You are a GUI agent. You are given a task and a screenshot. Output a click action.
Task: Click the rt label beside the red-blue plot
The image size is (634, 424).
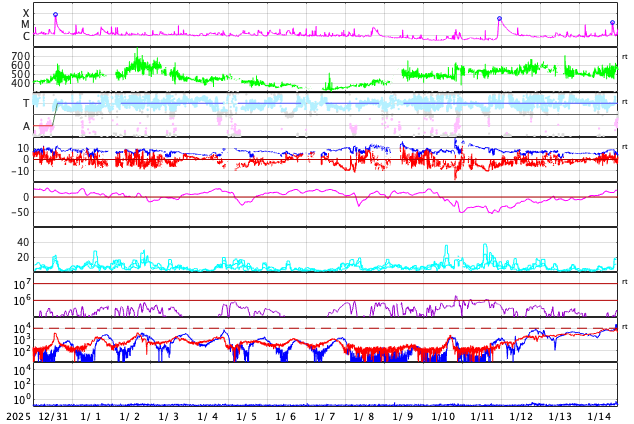(624, 147)
